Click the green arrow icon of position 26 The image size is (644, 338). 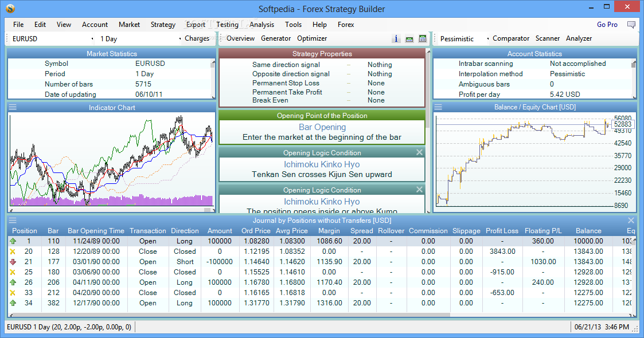pyautogui.click(x=13, y=282)
